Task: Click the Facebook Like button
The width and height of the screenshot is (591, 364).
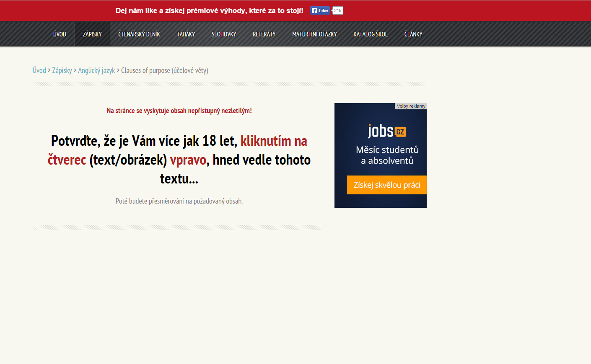Action: (320, 10)
